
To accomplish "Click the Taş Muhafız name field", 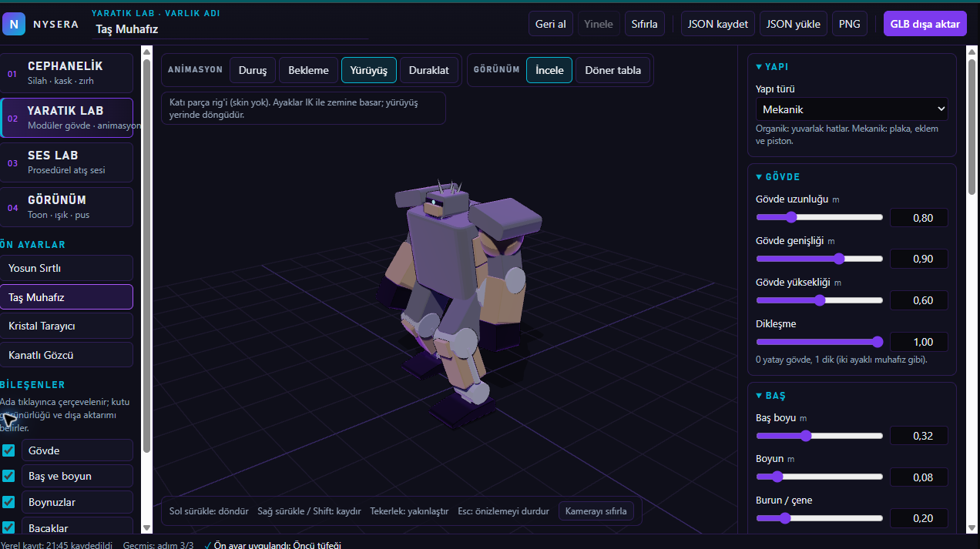I will pyautogui.click(x=230, y=29).
